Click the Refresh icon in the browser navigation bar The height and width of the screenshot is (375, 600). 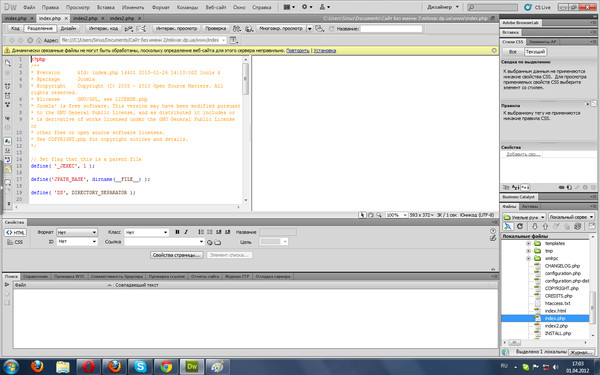30,40
